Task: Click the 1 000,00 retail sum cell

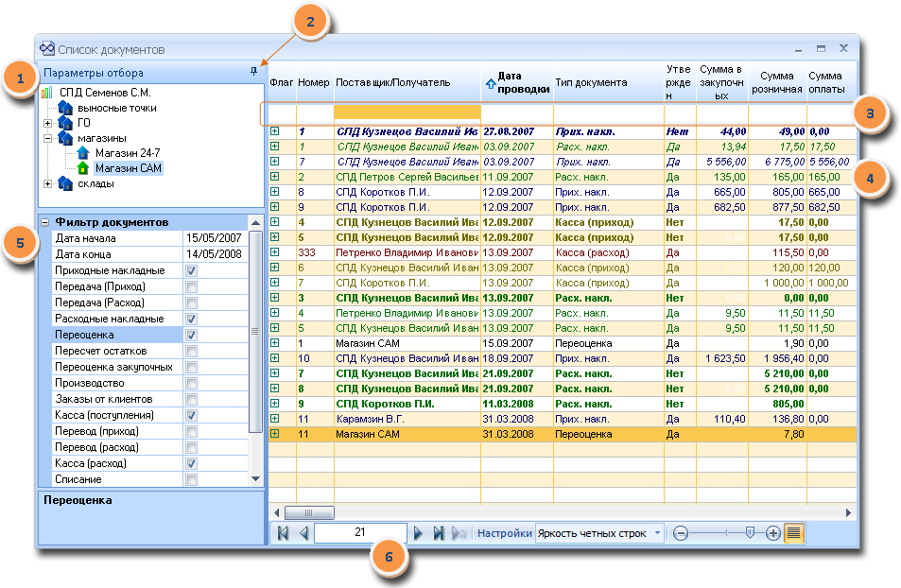Action: pos(777,283)
